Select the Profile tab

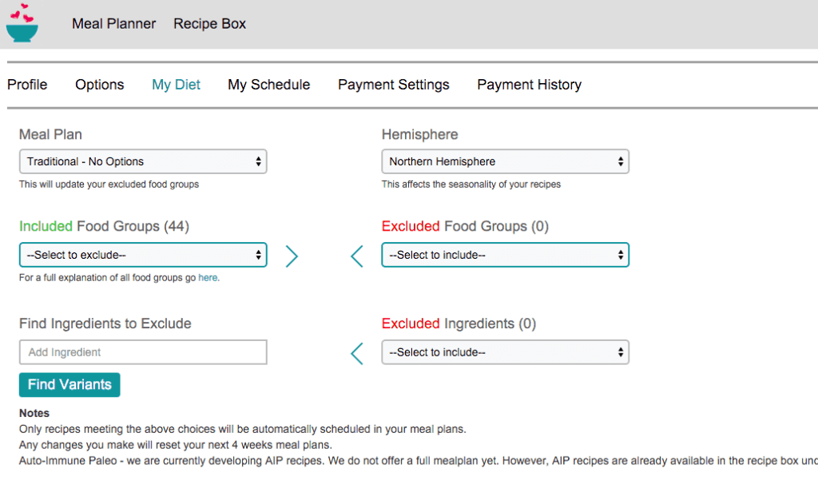coord(27,84)
